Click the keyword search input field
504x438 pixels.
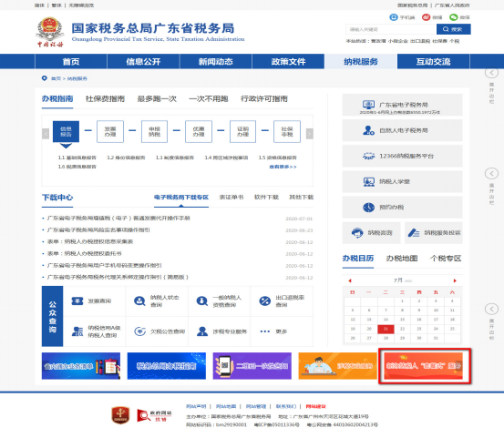pos(391,29)
